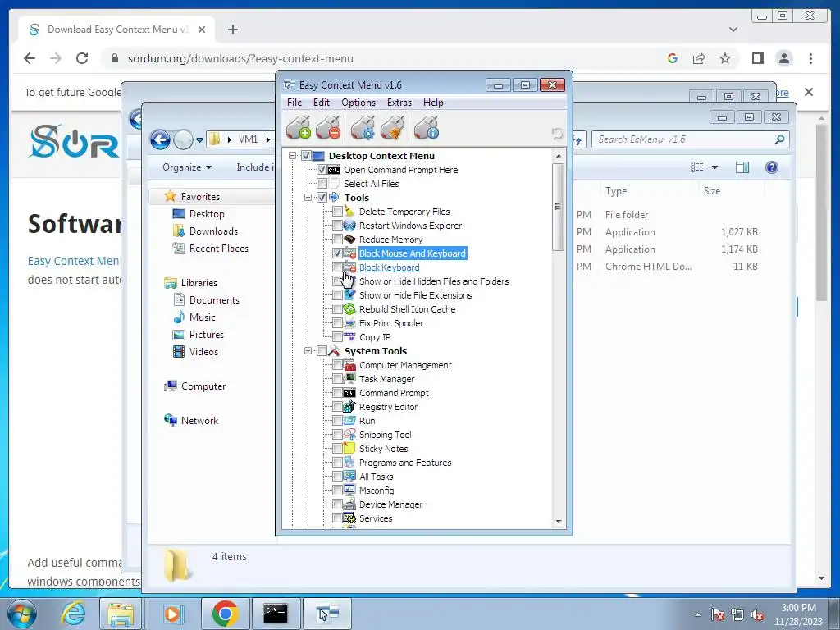The height and width of the screenshot is (630, 840).
Task: Open the Explorer recent locations dropdown arrow
Action: click(x=199, y=139)
